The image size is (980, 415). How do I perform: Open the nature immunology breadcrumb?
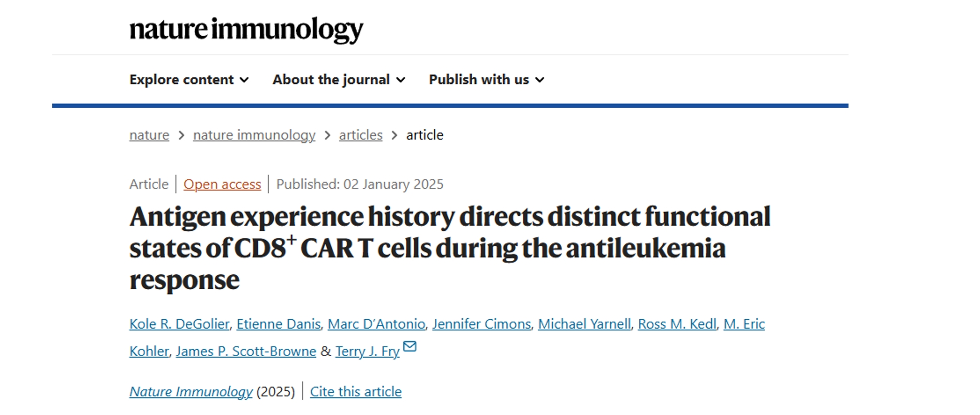254,135
